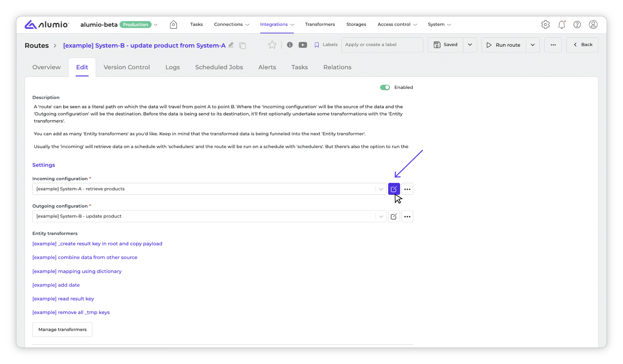Open the user account profile icon
Screen dimensions: 623x364
[593, 24]
